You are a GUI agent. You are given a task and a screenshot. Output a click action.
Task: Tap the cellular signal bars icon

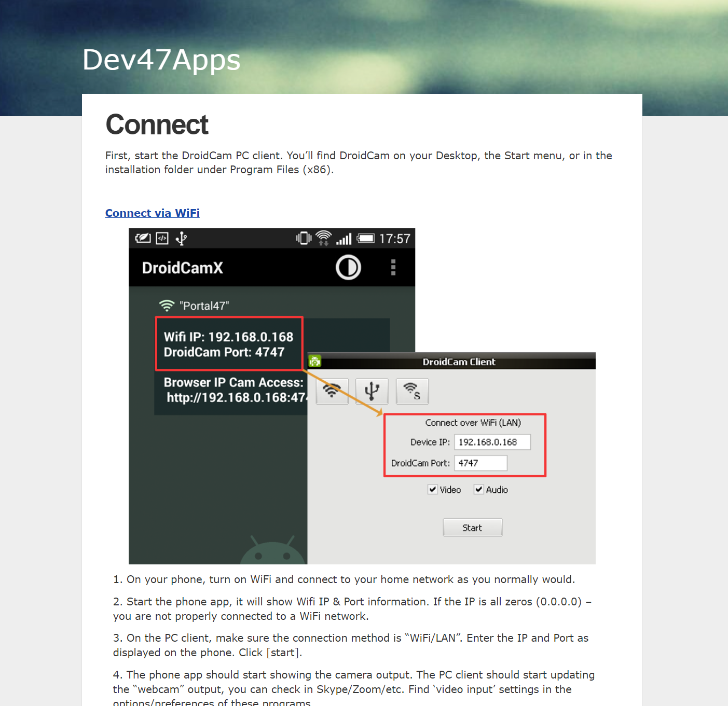click(x=344, y=239)
